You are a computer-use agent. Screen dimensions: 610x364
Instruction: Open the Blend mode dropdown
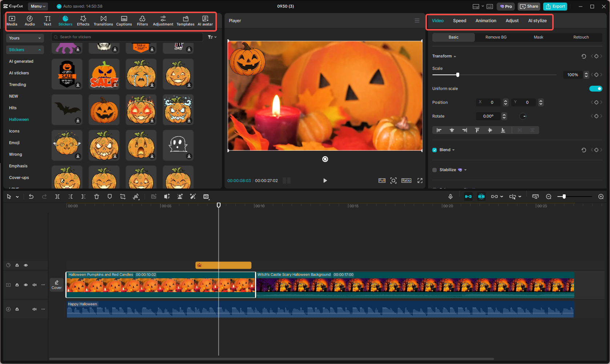pos(453,150)
